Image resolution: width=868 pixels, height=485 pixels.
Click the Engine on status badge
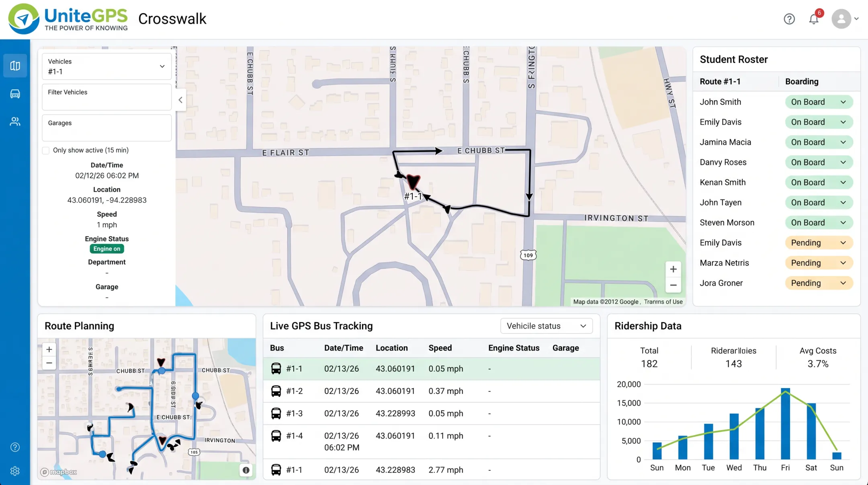point(106,249)
